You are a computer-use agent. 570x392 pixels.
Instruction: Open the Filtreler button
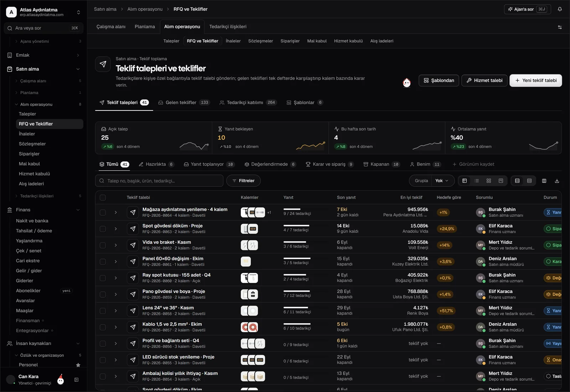[243, 181]
